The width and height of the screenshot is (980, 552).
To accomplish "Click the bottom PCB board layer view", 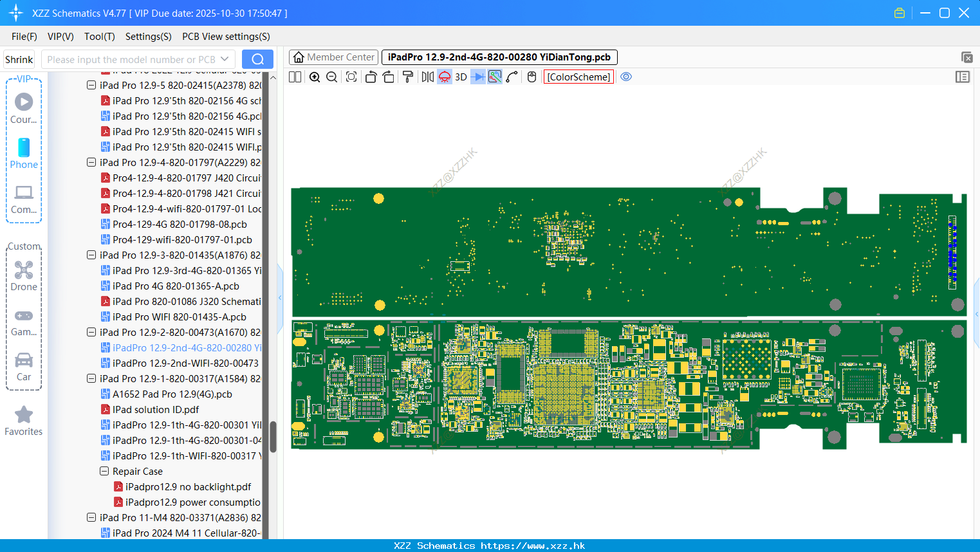I will point(629,385).
